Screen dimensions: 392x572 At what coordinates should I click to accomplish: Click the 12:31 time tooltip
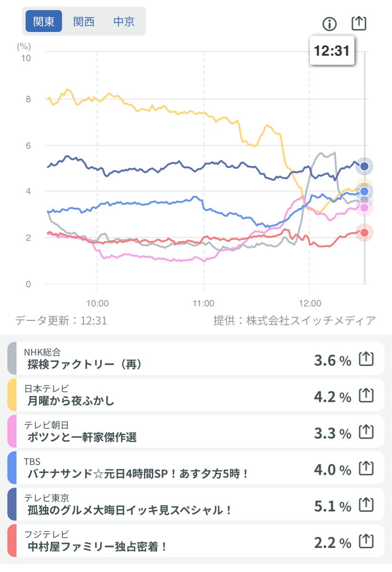click(332, 51)
